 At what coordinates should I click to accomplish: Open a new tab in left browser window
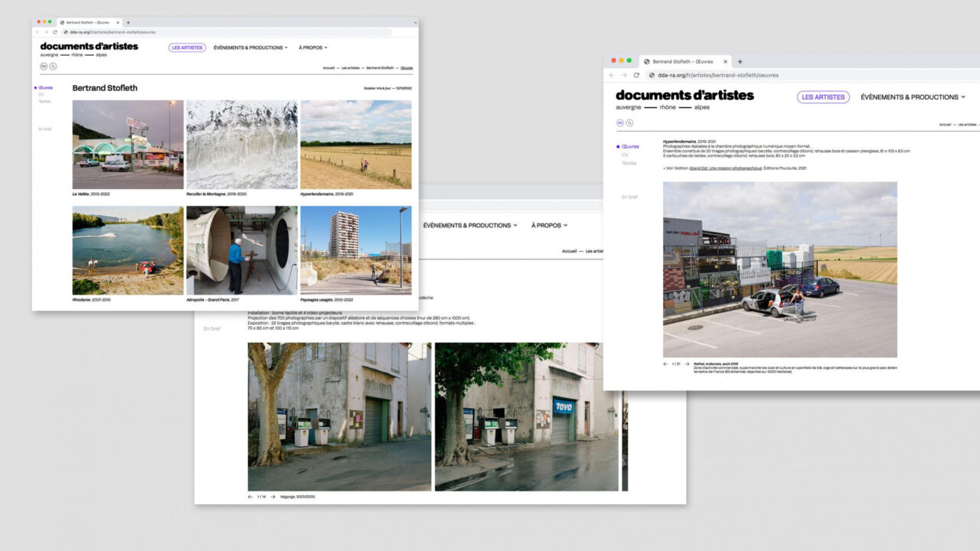[x=128, y=22]
